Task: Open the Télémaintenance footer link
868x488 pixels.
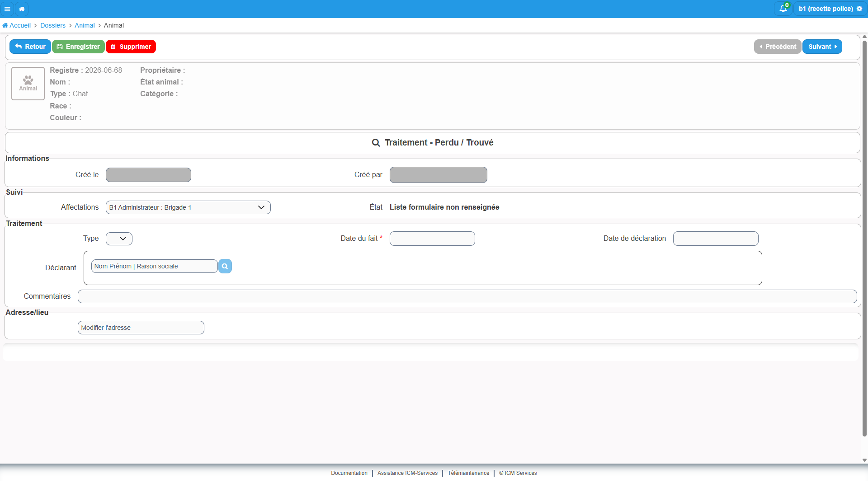Action: point(468,473)
